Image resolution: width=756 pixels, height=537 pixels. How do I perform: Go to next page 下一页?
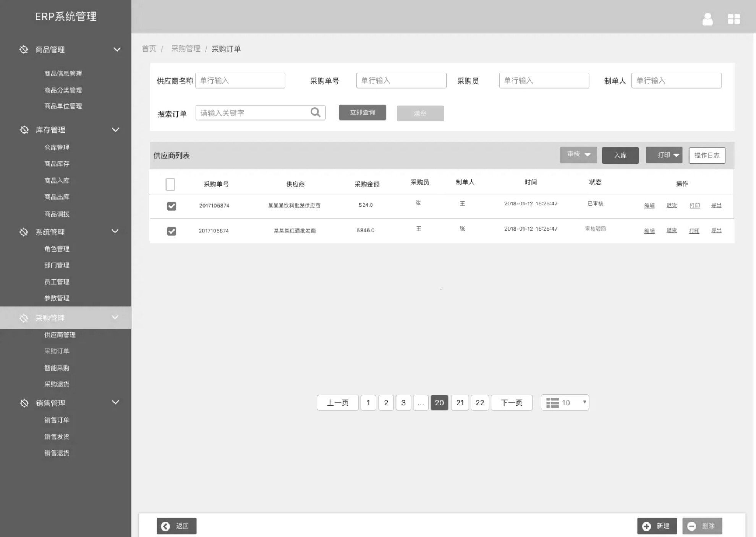(x=512, y=403)
